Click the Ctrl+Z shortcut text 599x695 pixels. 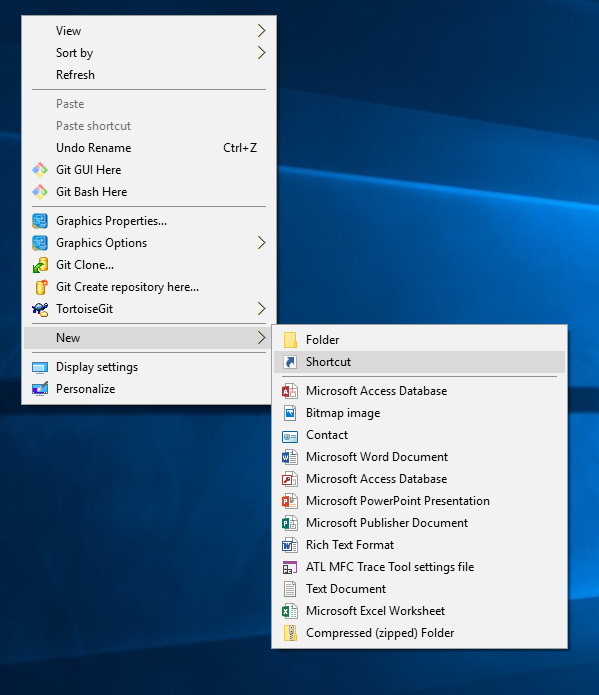pos(240,148)
